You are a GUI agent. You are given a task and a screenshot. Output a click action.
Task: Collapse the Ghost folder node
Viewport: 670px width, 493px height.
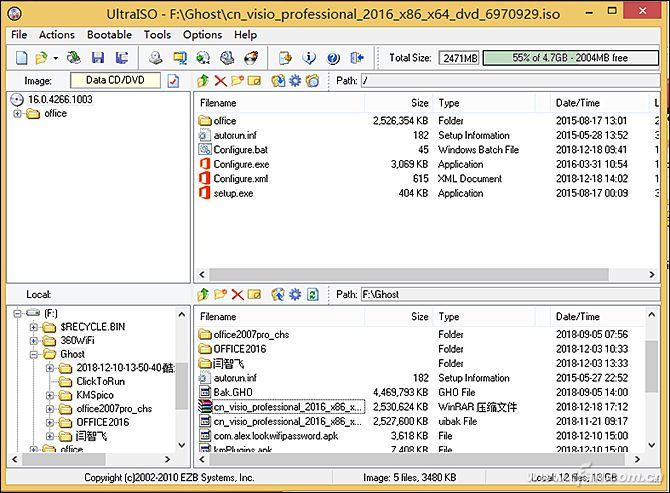[34, 355]
